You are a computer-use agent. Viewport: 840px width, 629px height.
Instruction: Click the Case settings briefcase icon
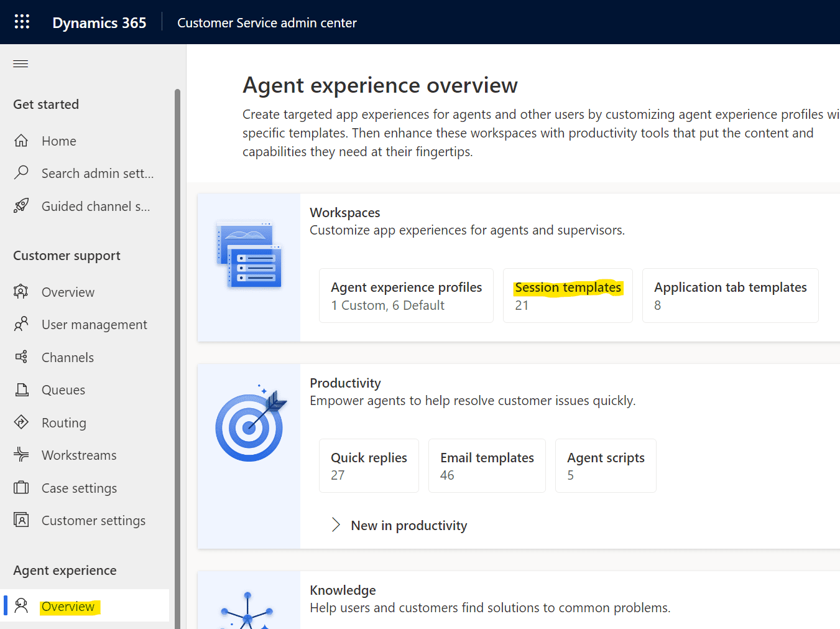21,487
